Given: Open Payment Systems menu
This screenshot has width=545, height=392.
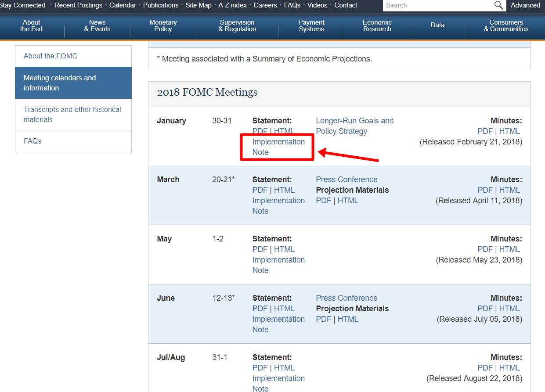Looking at the screenshot, I should click(311, 25).
